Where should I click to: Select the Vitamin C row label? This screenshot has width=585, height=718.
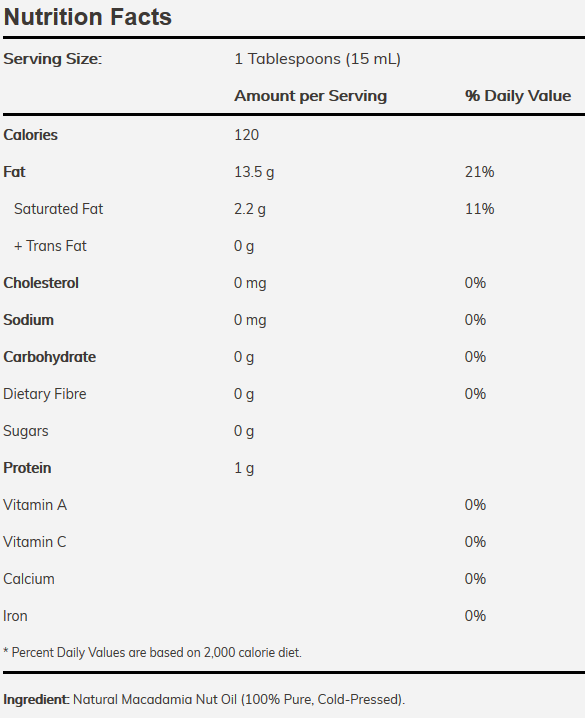pyautogui.click(x=34, y=542)
